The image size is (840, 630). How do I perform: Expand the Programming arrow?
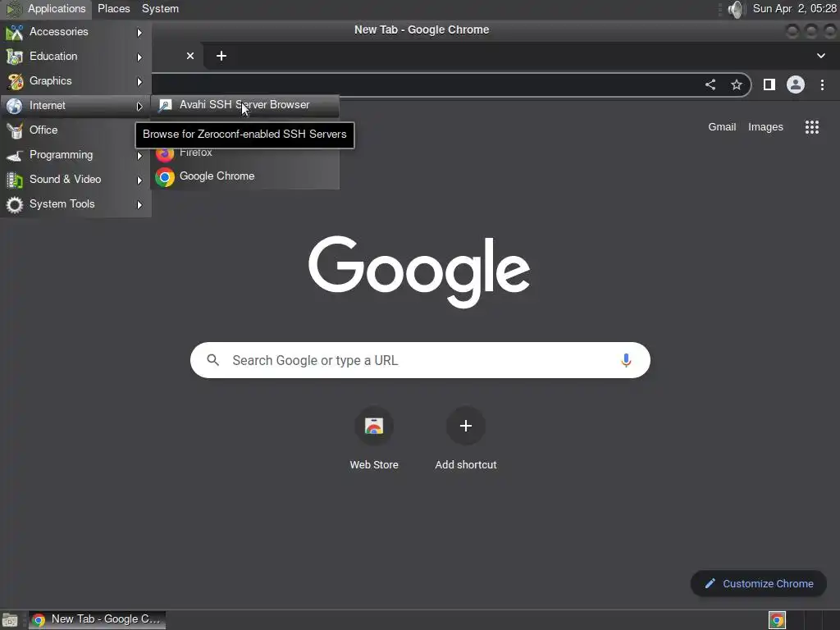click(x=139, y=156)
